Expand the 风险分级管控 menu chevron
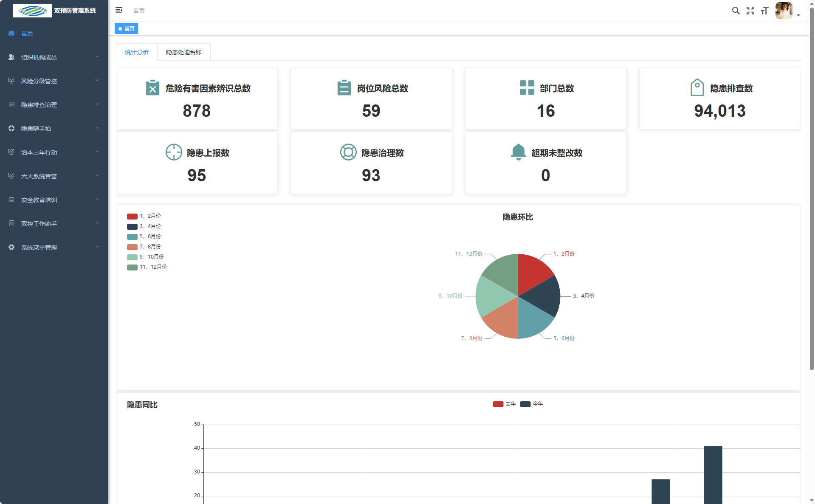 click(x=97, y=80)
